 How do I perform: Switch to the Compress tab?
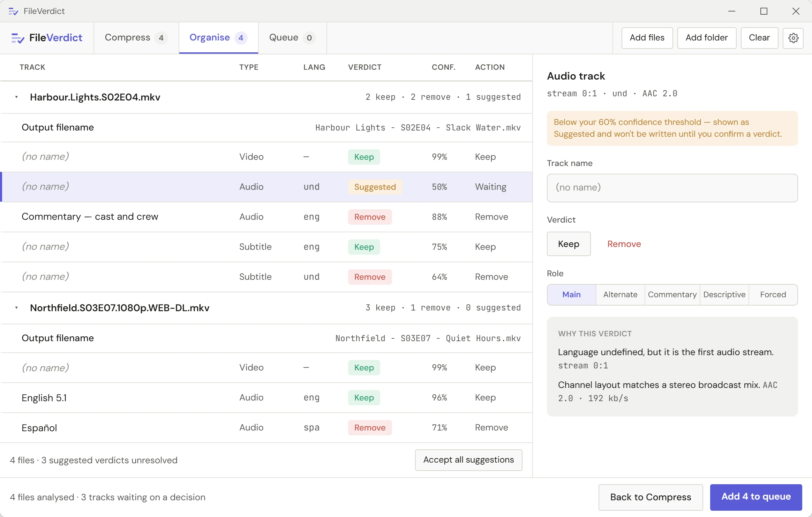(136, 38)
